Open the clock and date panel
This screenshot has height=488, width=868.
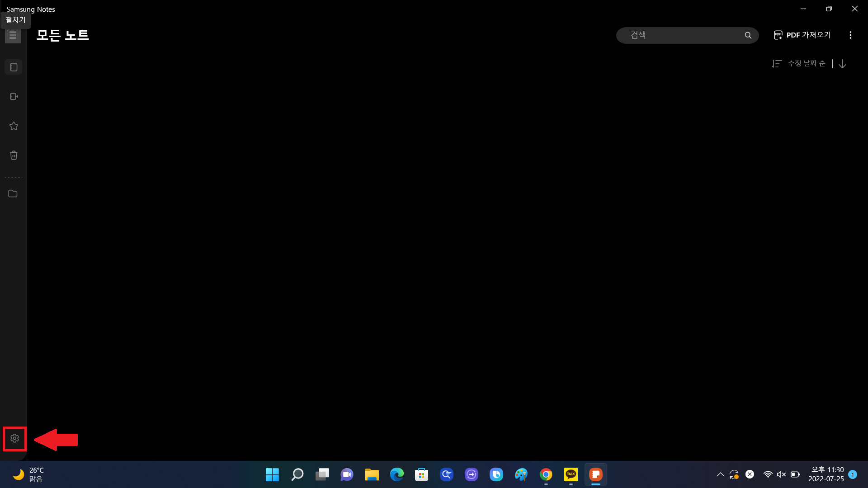(826, 474)
